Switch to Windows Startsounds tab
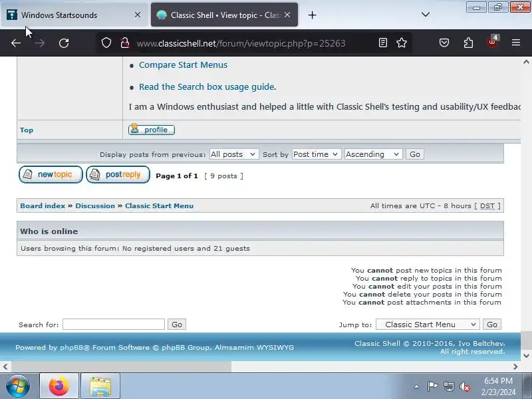The width and height of the screenshot is (532, 399). click(x=74, y=15)
